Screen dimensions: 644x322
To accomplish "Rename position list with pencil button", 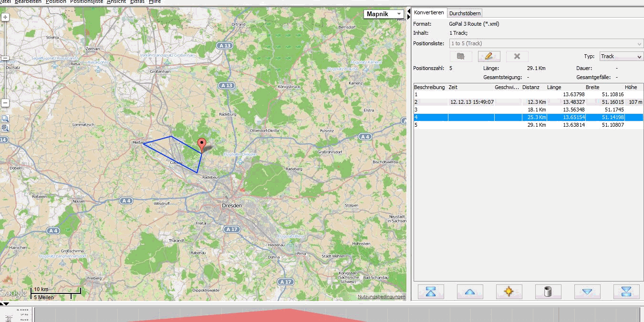I will click(489, 56).
